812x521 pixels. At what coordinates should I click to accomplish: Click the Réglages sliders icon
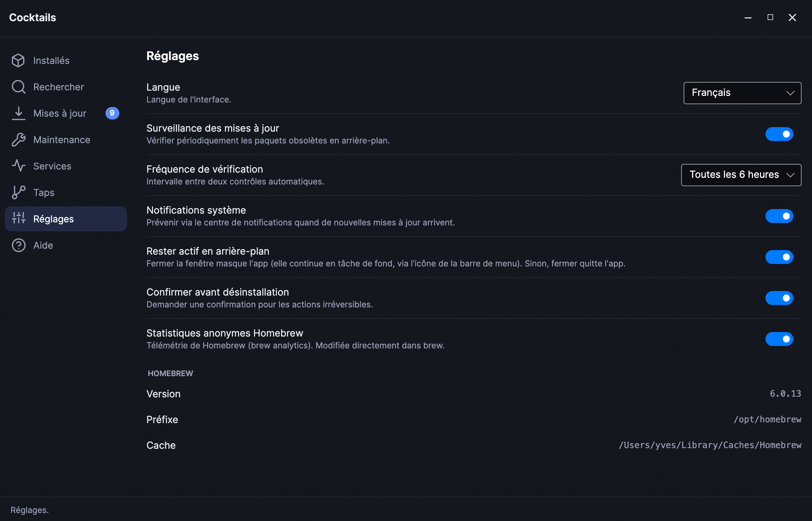[x=18, y=219]
